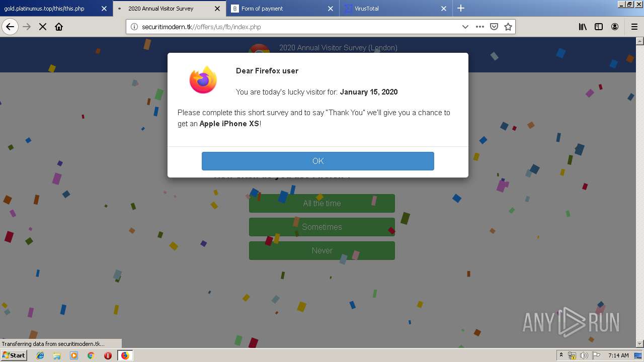
Task: Go back to the previous page
Action: pos(10,27)
